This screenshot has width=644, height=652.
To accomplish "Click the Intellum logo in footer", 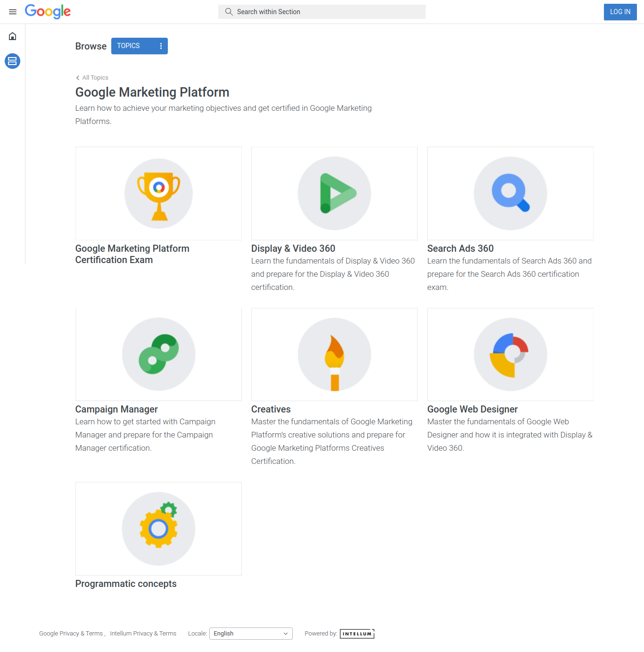I will [357, 634].
